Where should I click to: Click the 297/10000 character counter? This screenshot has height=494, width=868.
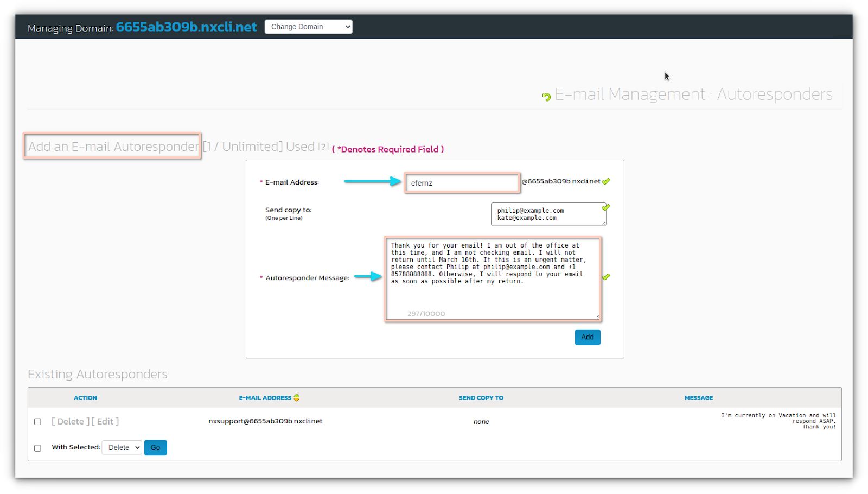coord(426,314)
